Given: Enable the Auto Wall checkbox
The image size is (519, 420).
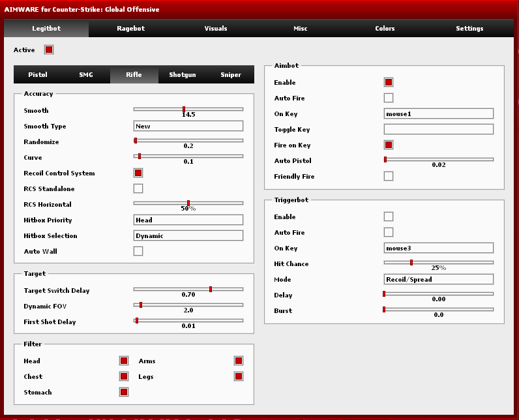Looking at the screenshot, I should click(138, 252).
